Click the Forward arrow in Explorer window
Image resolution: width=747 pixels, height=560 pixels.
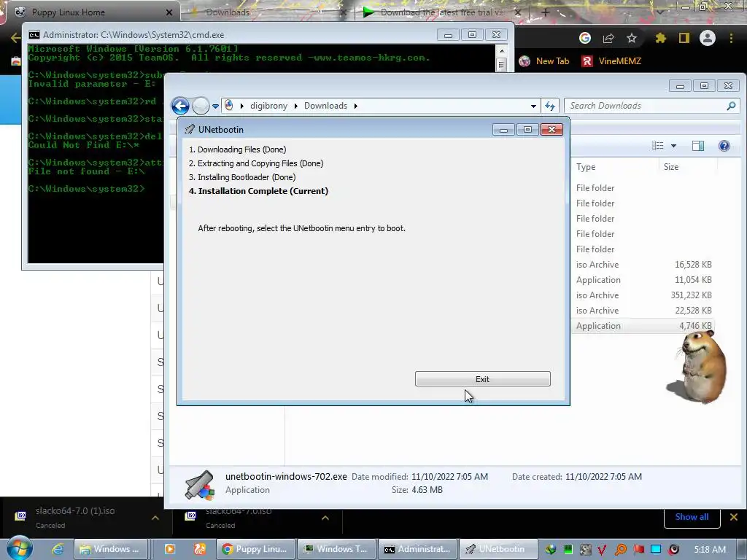click(x=201, y=106)
